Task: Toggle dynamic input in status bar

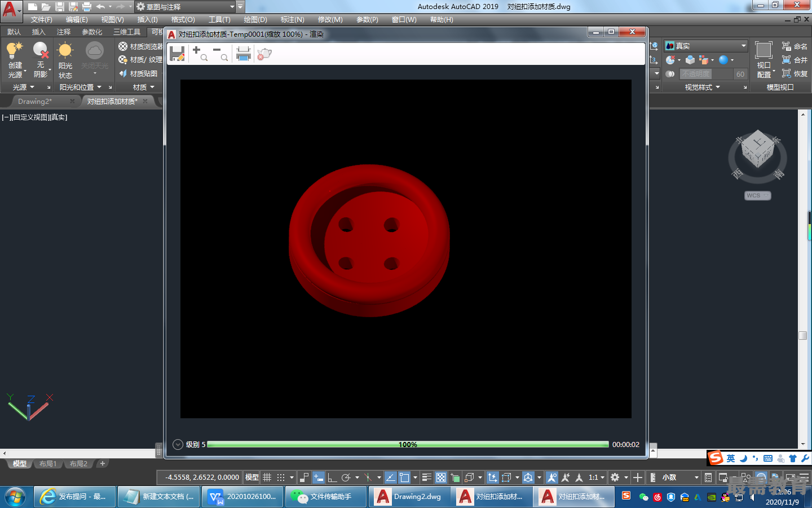Action: pyautogui.click(x=319, y=477)
